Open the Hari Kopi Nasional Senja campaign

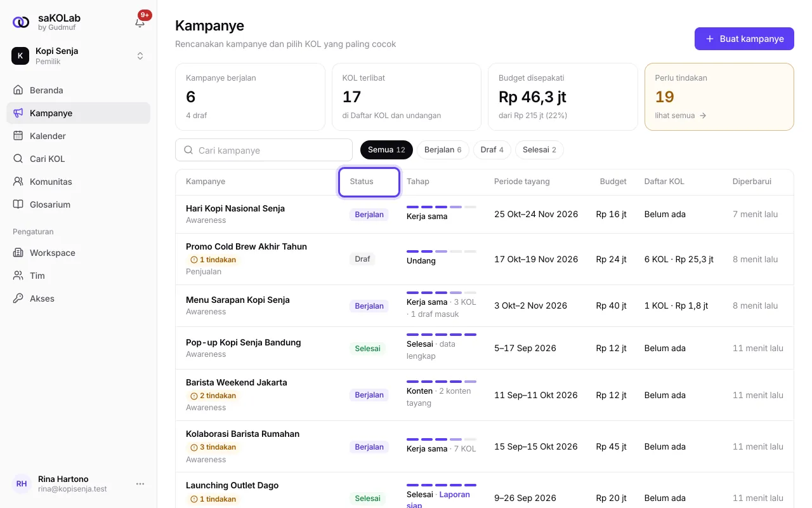[x=235, y=208]
